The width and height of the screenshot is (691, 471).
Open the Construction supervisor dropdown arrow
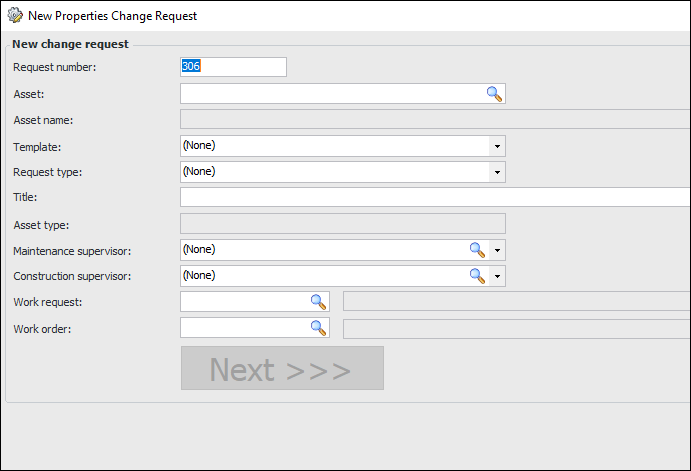tap(497, 276)
